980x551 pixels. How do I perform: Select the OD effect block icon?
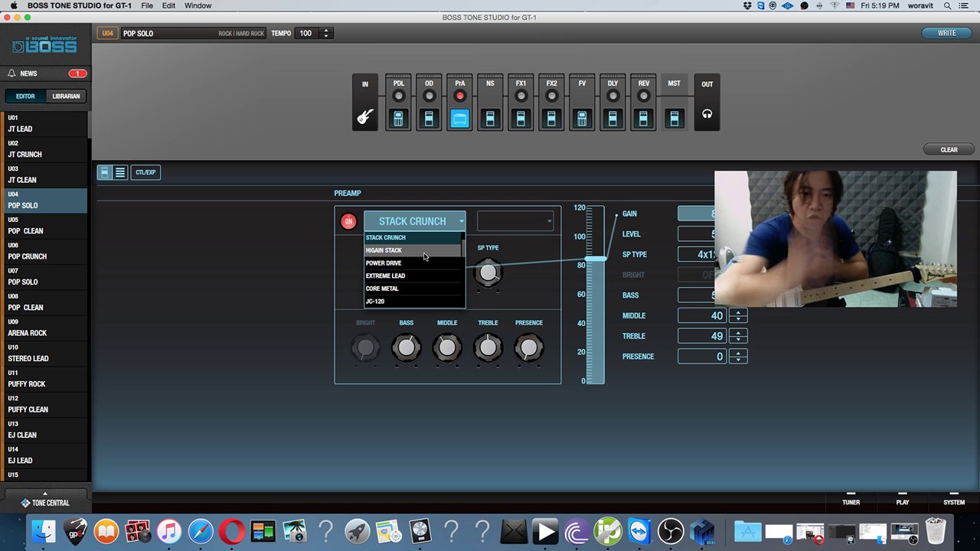(429, 119)
